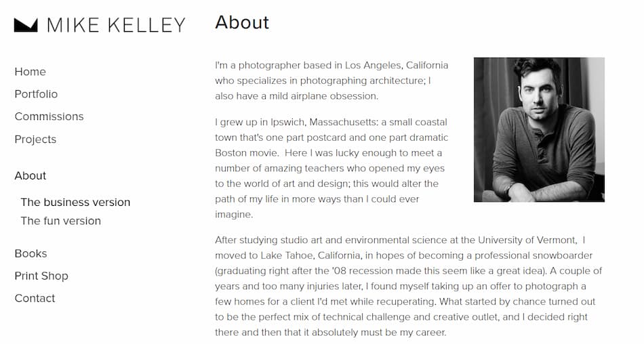The height and width of the screenshot is (344, 644).
Task: Select Projects in the sidebar
Action: tap(35, 139)
